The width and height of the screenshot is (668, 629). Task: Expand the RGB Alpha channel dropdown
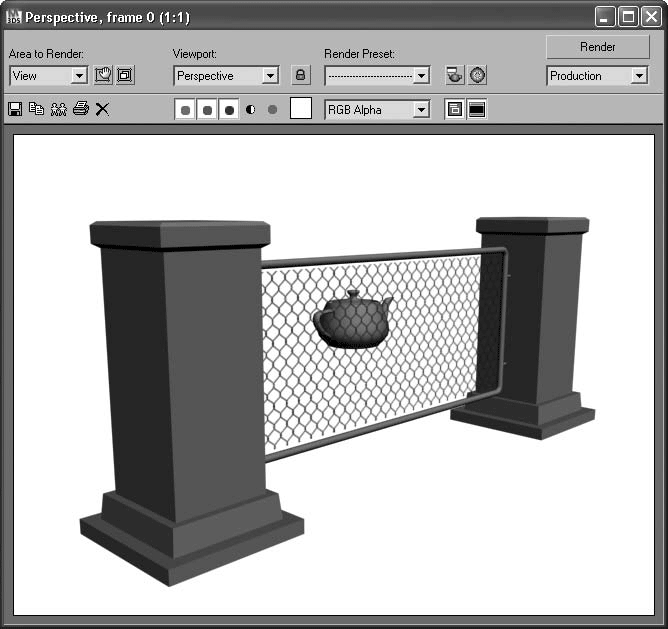pyautogui.click(x=421, y=110)
